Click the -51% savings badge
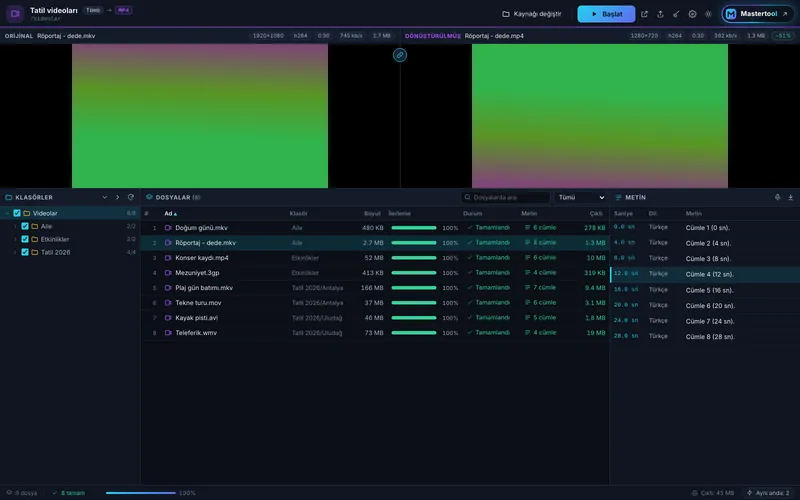The image size is (800, 500). [783, 36]
